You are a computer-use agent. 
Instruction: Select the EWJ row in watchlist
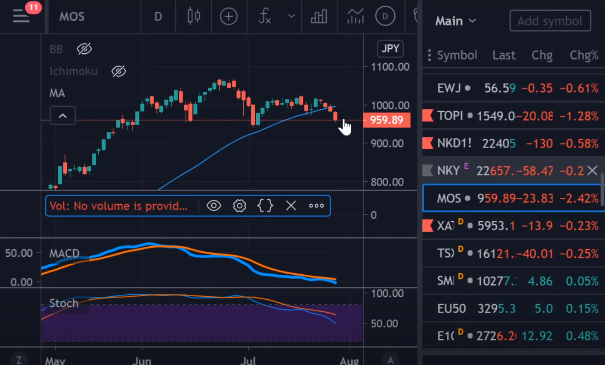[x=514, y=88]
